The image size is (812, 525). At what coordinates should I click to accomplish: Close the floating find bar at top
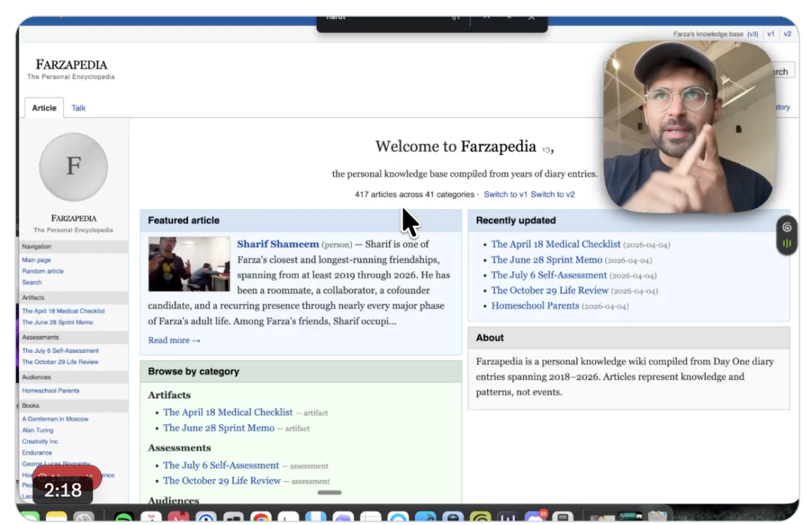pyautogui.click(x=532, y=17)
